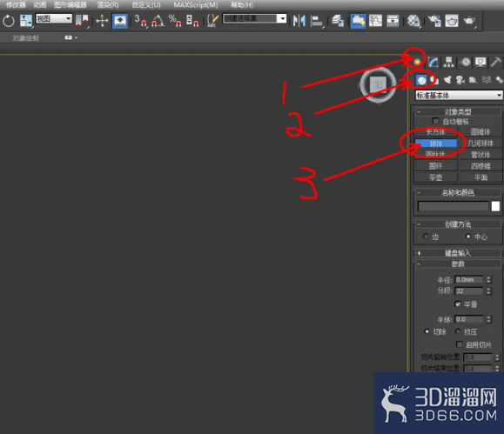Open the Schematic View icon
Screen dimensions: 504x434
point(393,21)
